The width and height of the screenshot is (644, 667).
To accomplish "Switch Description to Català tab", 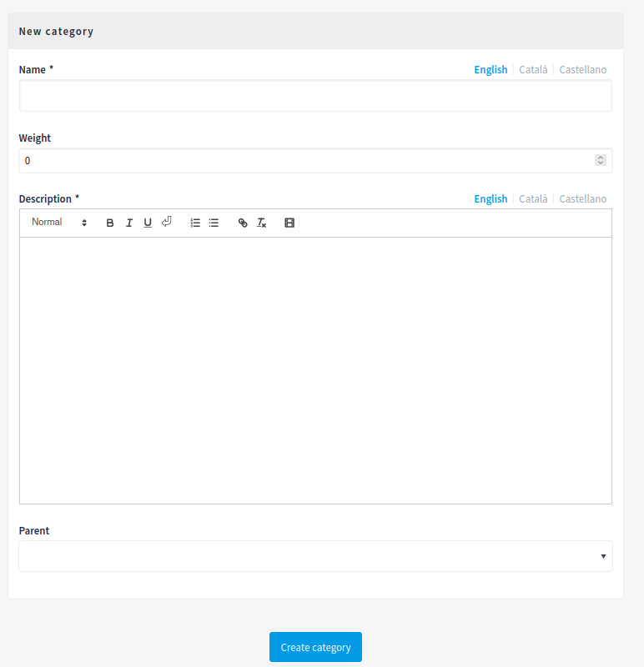I will [x=533, y=199].
